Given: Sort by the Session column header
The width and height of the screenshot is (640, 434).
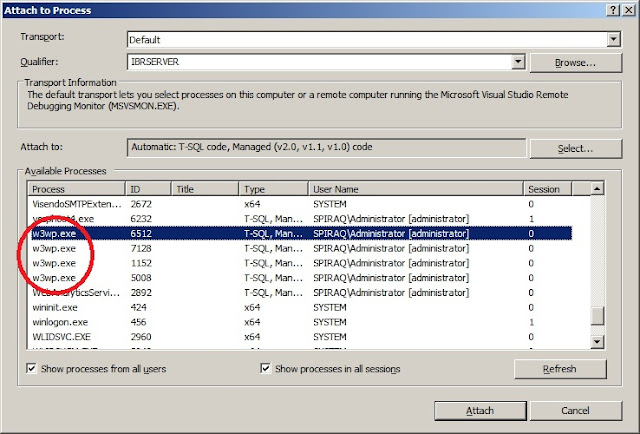Looking at the screenshot, I should click(547, 189).
